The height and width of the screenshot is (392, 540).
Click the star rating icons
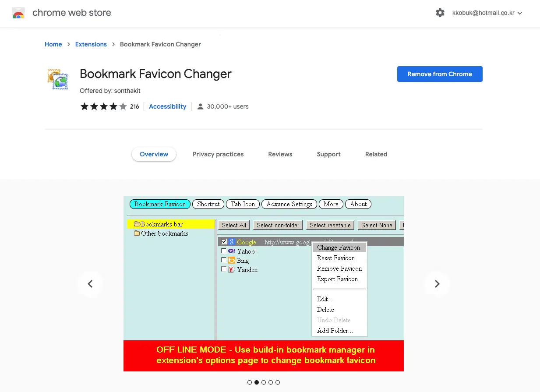coord(103,106)
